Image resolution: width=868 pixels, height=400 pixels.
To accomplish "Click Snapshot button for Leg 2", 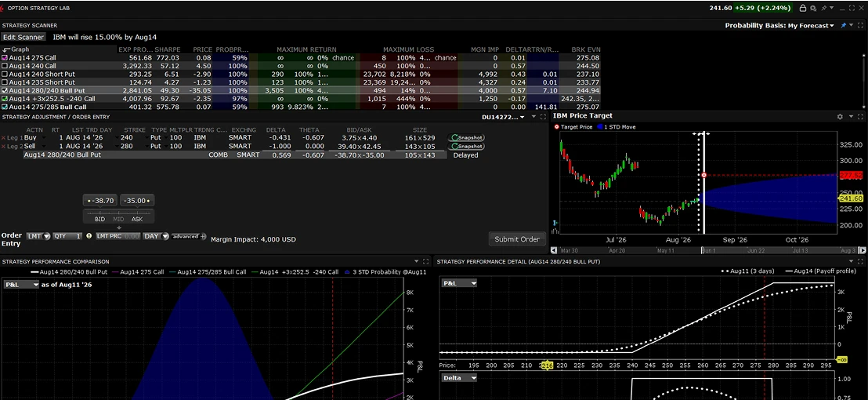I will tap(466, 146).
